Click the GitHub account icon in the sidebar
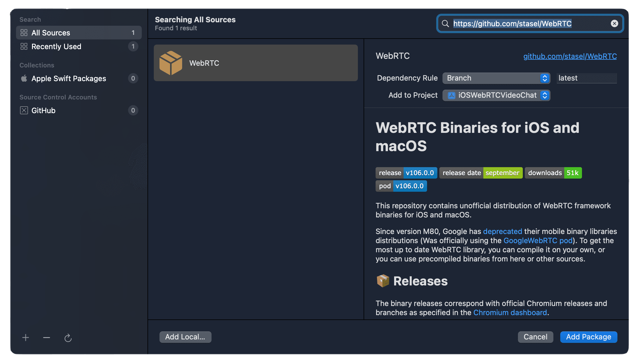Viewport: 638px width, 364px height. [x=24, y=111]
